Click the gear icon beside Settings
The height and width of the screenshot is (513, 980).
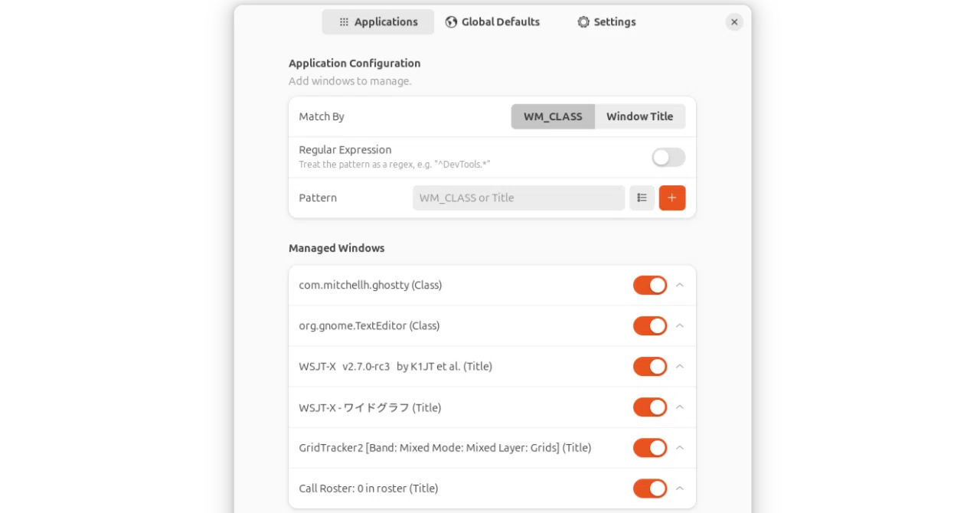[583, 22]
